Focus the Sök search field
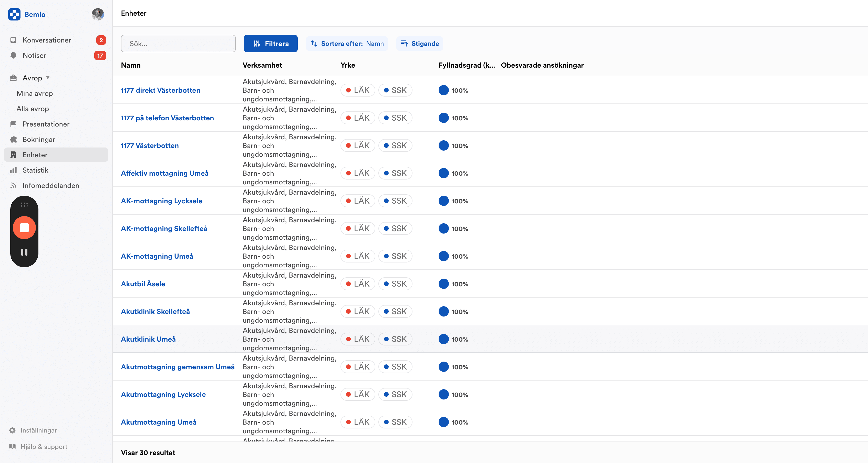 [x=178, y=44]
